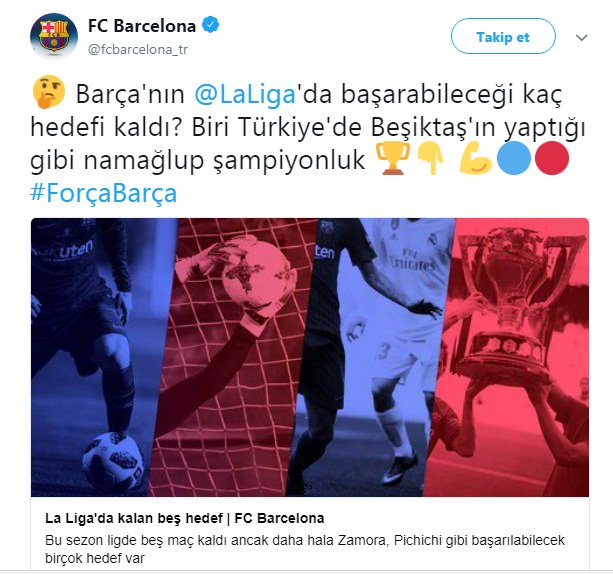Click the goalkeeper catching ball image panel
Image resolution: width=613 pixels, height=574 pixels.
coord(231,357)
